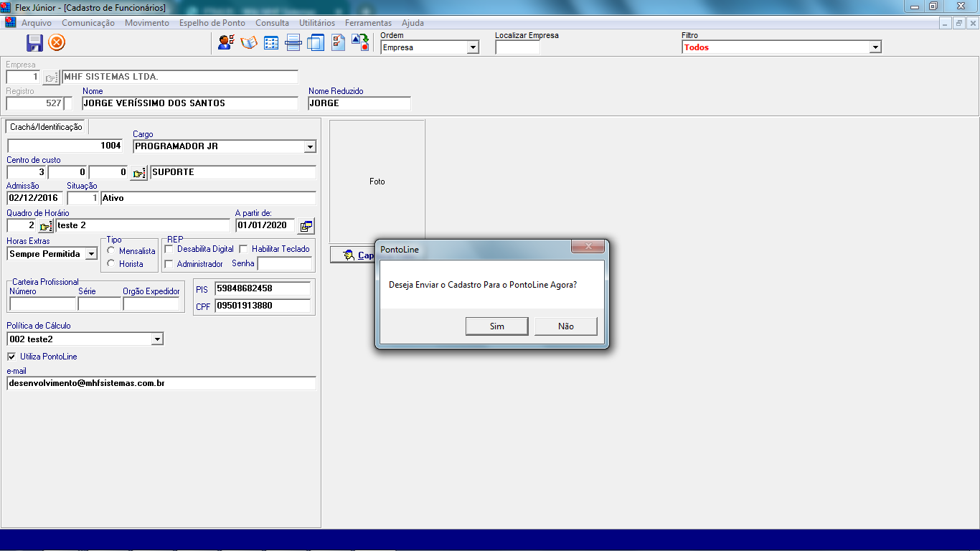Image resolution: width=980 pixels, height=551 pixels.
Task: Open the Movimento menu
Action: (x=147, y=23)
